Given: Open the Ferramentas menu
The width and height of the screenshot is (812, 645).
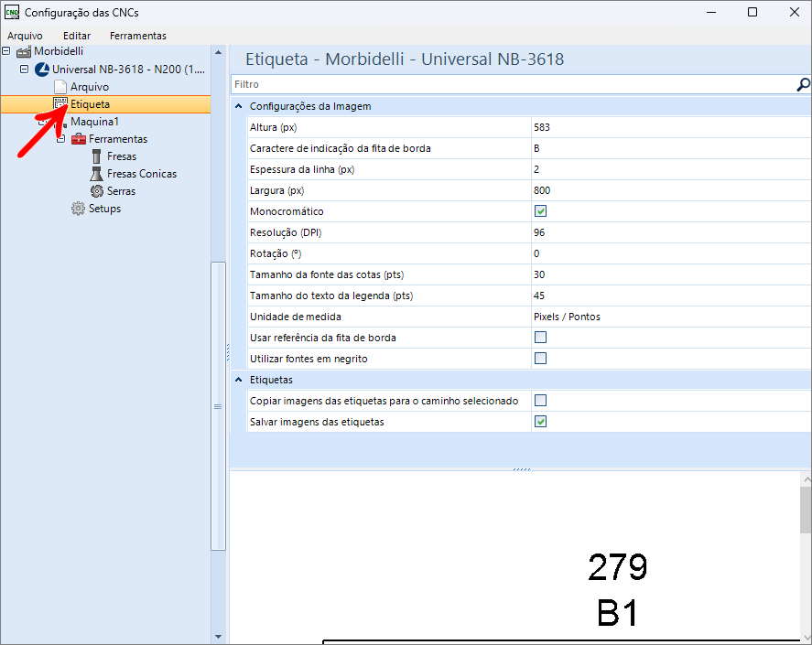Looking at the screenshot, I should pyautogui.click(x=137, y=36).
